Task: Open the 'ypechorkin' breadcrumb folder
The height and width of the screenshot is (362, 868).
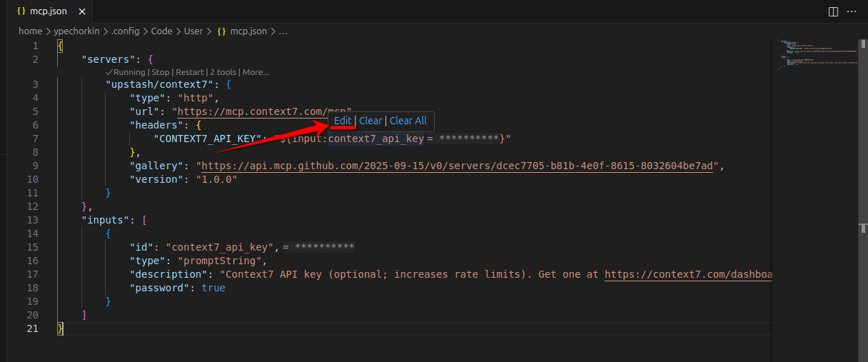Action: 76,31
